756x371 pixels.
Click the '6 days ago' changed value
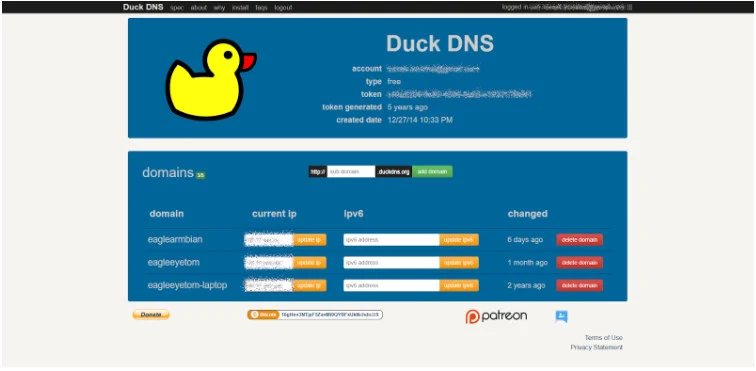click(525, 240)
